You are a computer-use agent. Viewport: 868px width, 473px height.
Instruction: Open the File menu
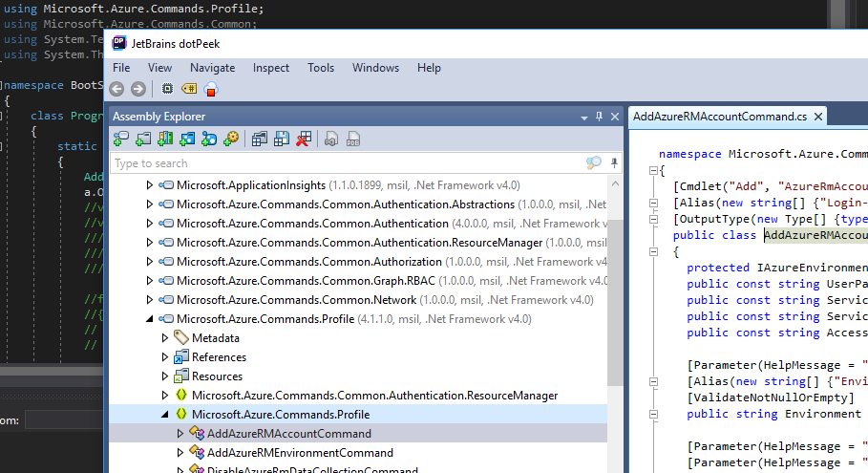[x=121, y=68]
